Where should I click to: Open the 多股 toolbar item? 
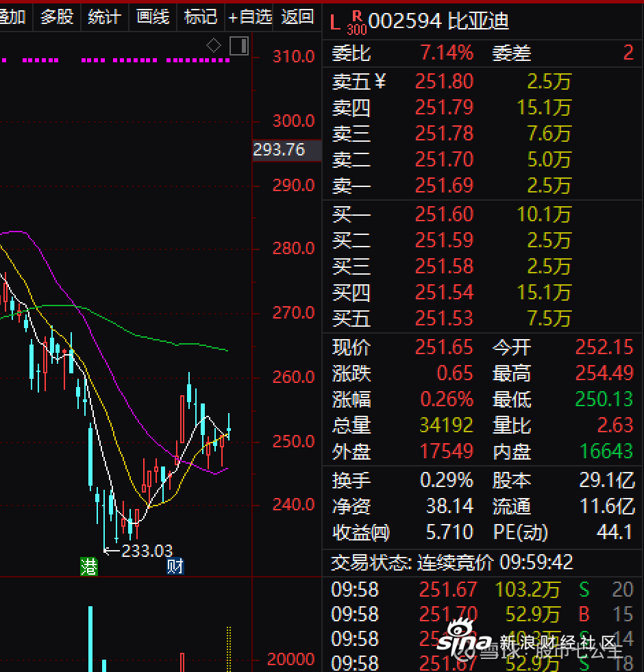(x=57, y=17)
